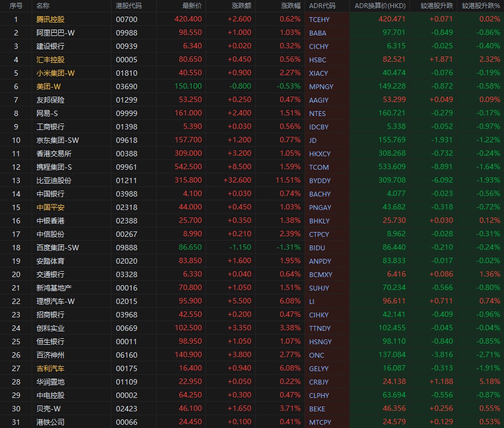504x428 pixels.
Task: Select 小米集团-W stock name
Action: (x=55, y=73)
